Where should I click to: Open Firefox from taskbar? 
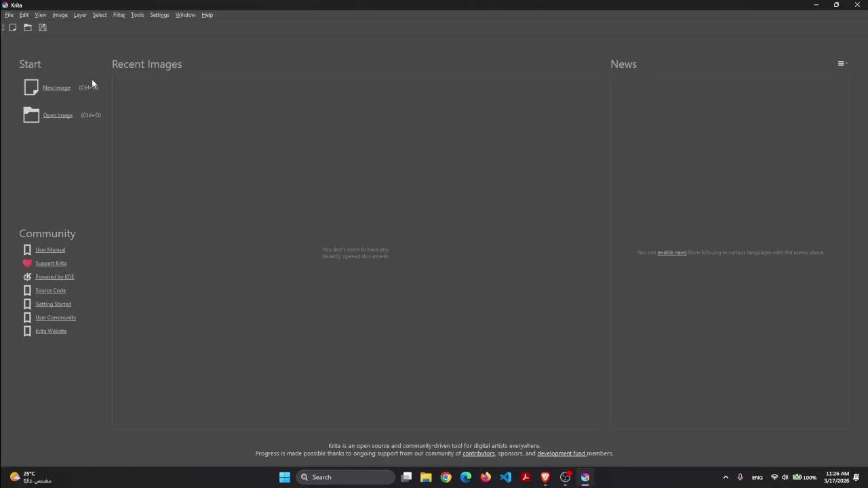[486, 477]
